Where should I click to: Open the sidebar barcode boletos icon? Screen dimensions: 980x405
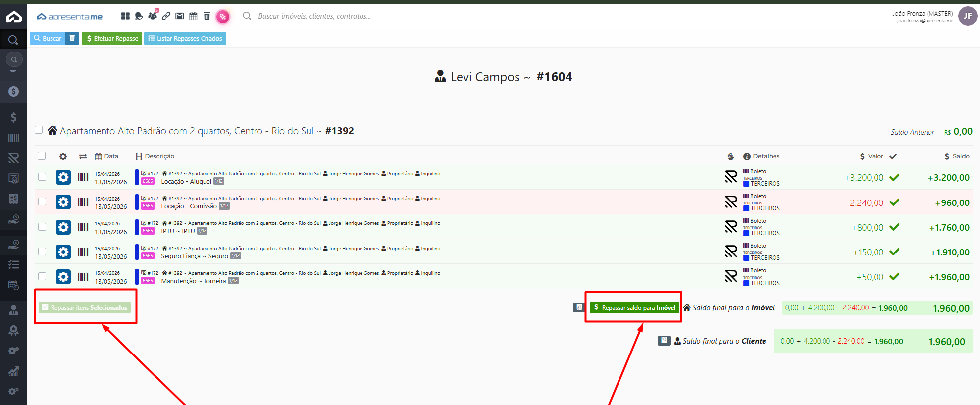point(13,138)
